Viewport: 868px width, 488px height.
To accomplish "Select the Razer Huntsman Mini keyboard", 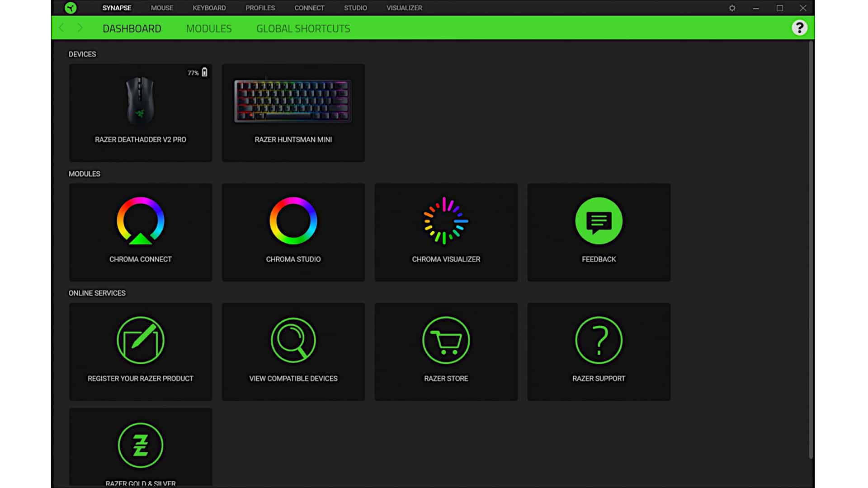I will point(293,113).
